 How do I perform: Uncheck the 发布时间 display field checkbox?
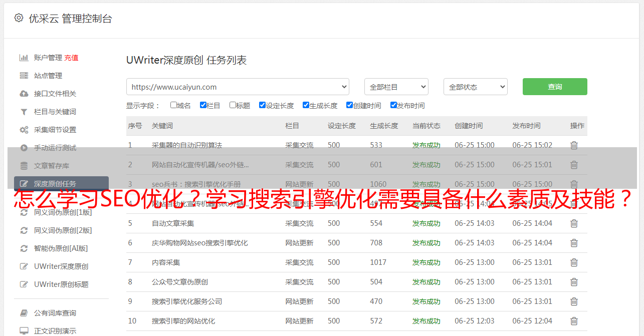[393, 105]
